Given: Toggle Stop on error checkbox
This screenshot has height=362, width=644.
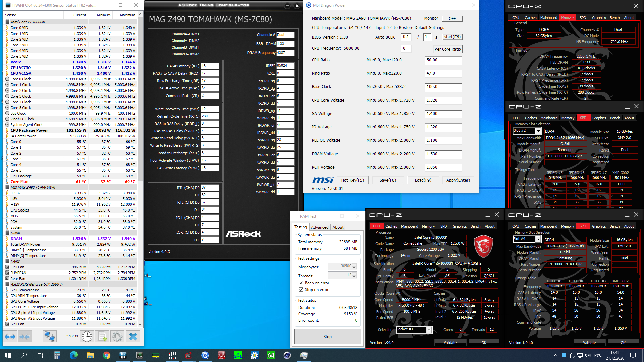Looking at the screenshot, I should tap(301, 290).
